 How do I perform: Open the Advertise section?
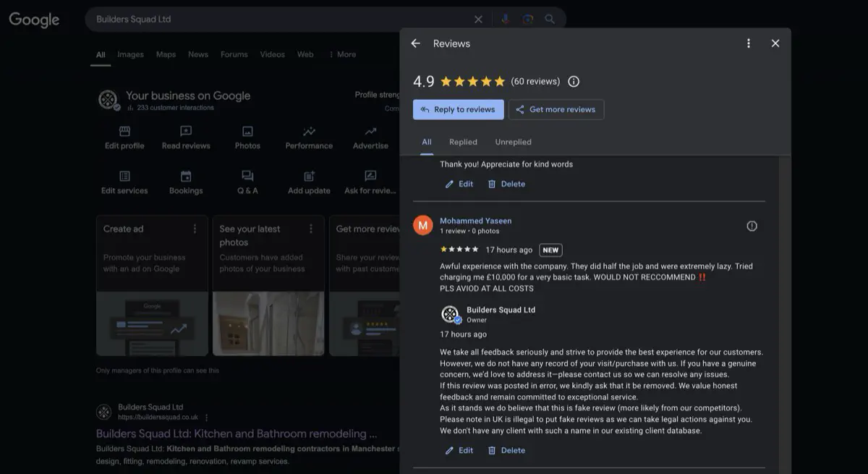point(370,137)
